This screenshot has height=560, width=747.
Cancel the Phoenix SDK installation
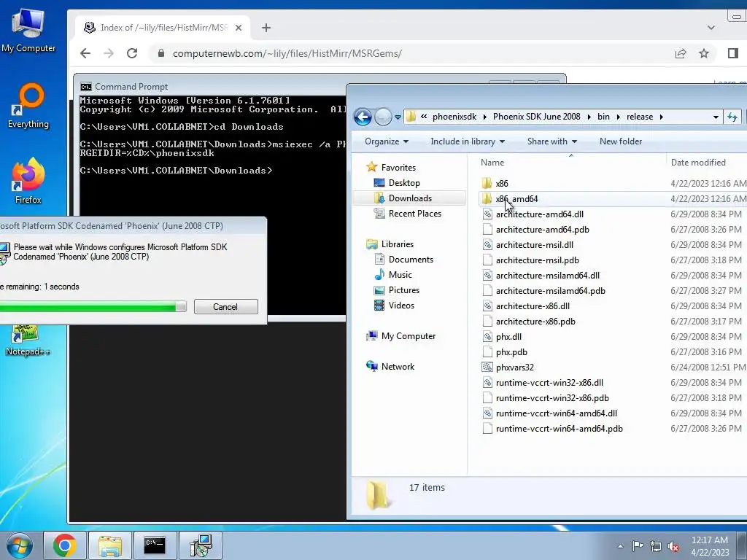[226, 307]
